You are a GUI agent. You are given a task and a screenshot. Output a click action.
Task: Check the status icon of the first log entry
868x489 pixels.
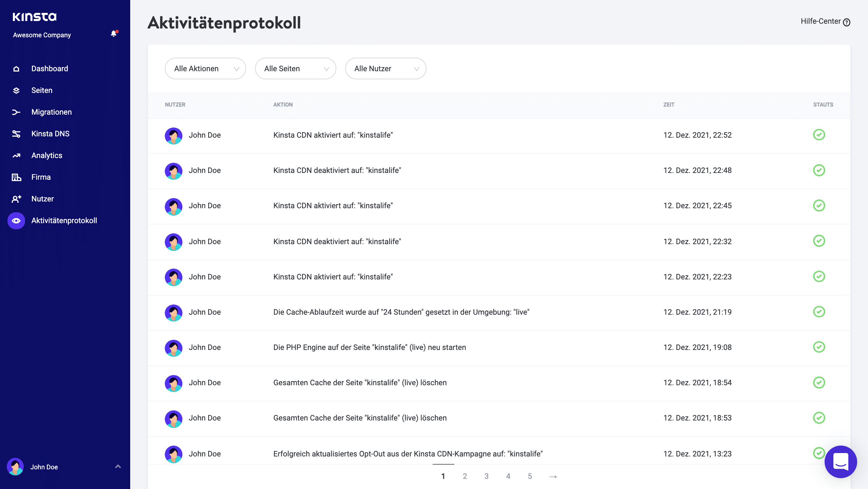coord(820,135)
